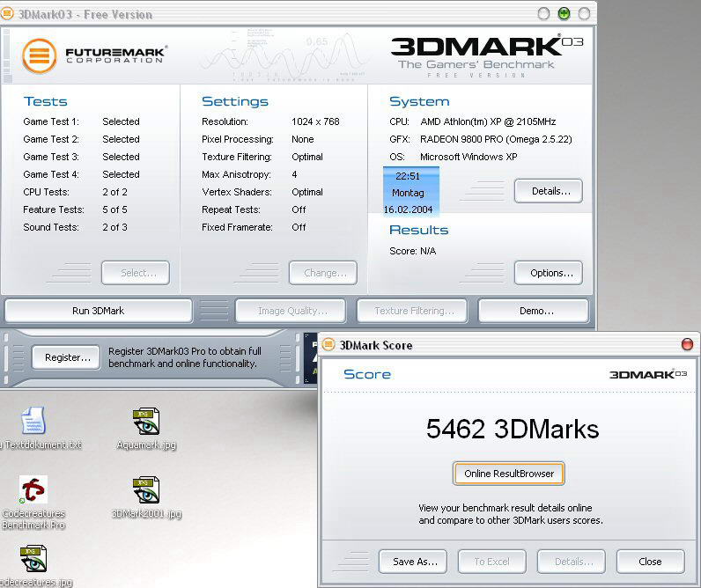Select the Codecreatures Benchmark Pro shortcut icon
701x588 pixels.
click(33, 489)
